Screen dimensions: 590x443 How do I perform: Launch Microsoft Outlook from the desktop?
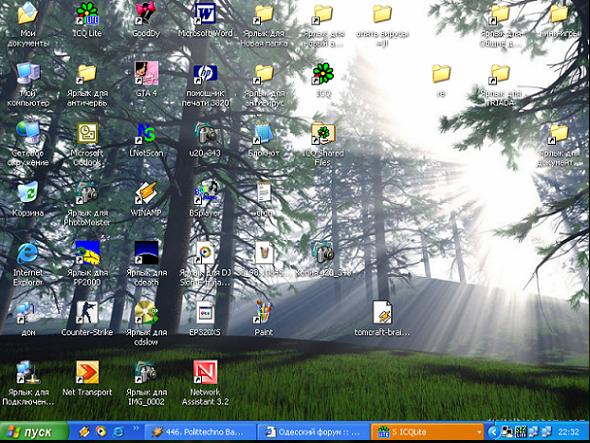tap(87, 133)
